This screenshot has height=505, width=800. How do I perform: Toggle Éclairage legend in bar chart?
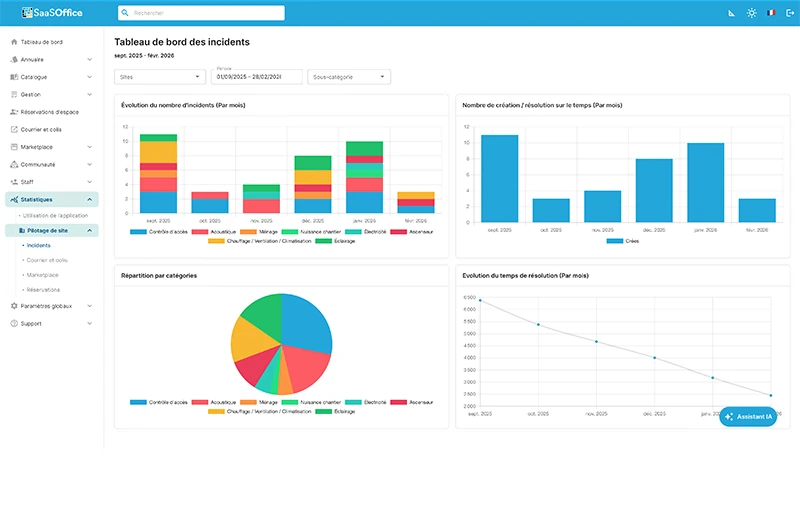[x=335, y=241]
